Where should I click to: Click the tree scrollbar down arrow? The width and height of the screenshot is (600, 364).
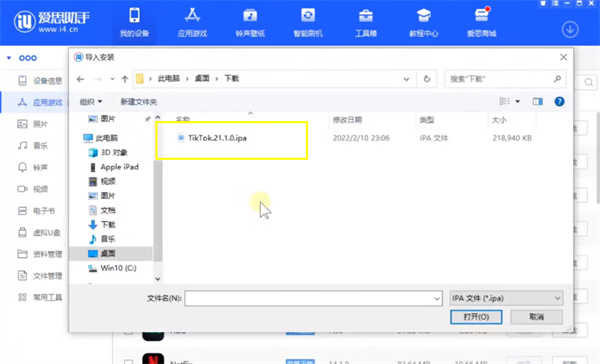(x=158, y=279)
